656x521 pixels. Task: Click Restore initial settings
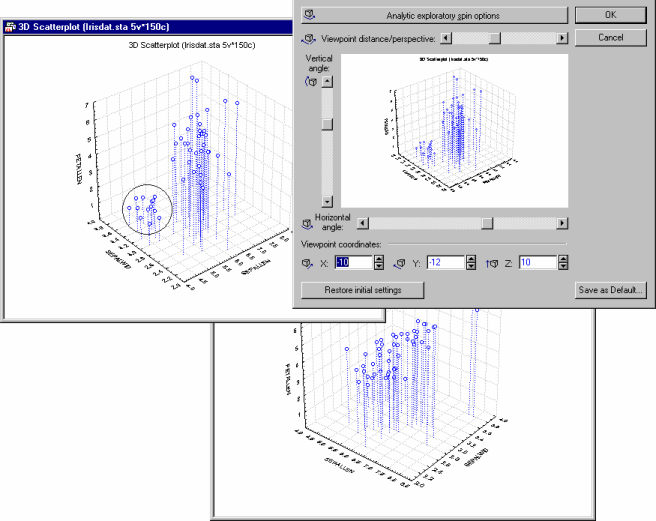pos(362,290)
